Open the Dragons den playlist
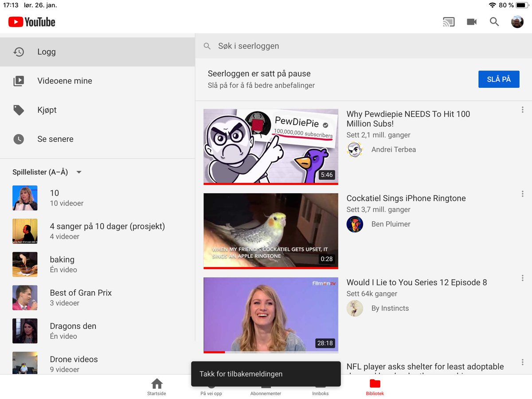This screenshot has width=532, height=399. (98, 331)
